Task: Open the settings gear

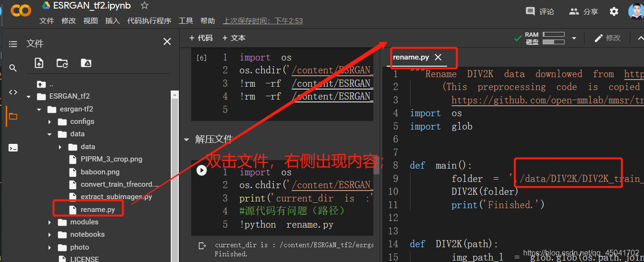Action: coord(614,11)
